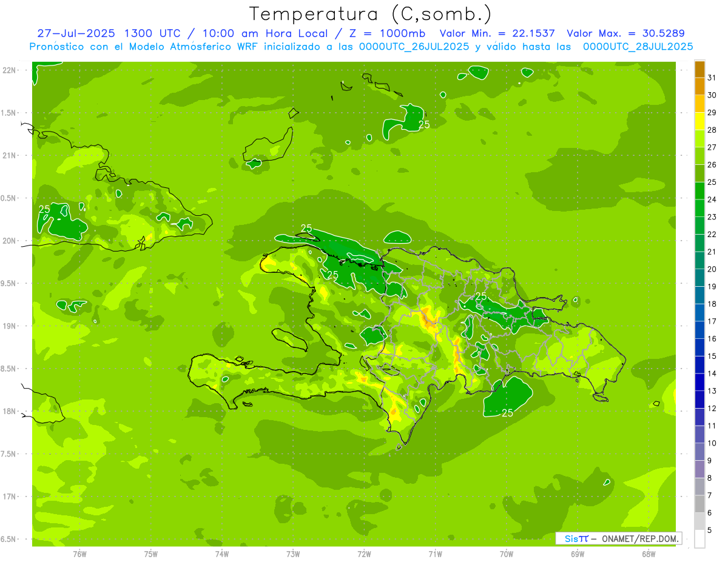The width and height of the screenshot is (728, 562).
Task: Pick the legend swatch between 30 and 31
Action: (x=699, y=87)
